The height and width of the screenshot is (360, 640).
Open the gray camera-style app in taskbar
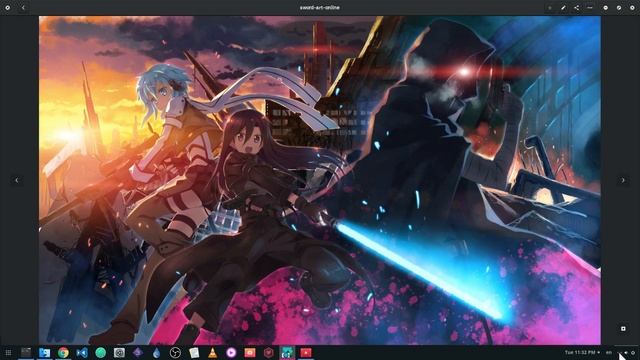pyautogui.click(x=119, y=352)
